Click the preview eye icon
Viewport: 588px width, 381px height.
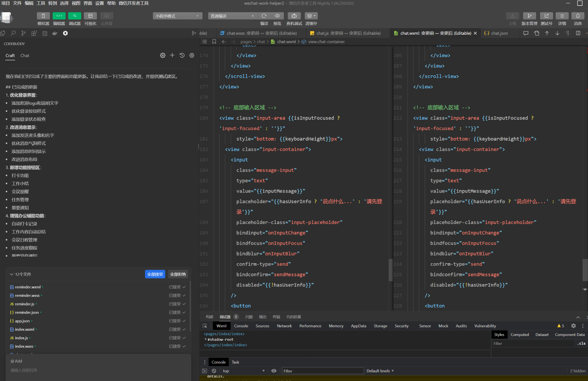tap(277, 16)
